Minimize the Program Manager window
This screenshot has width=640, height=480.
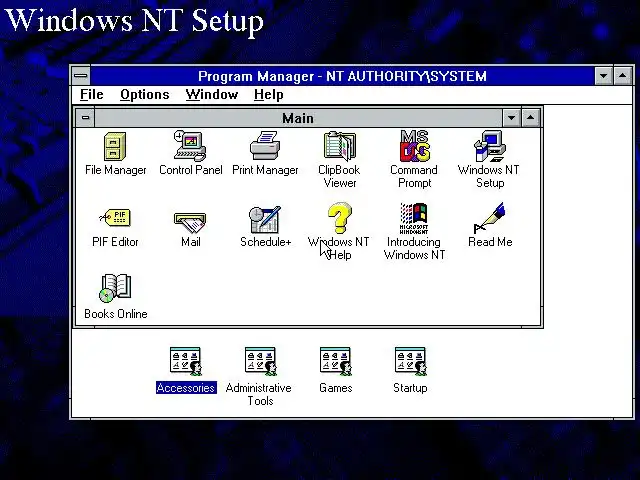pyautogui.click(x=604, y=76)
